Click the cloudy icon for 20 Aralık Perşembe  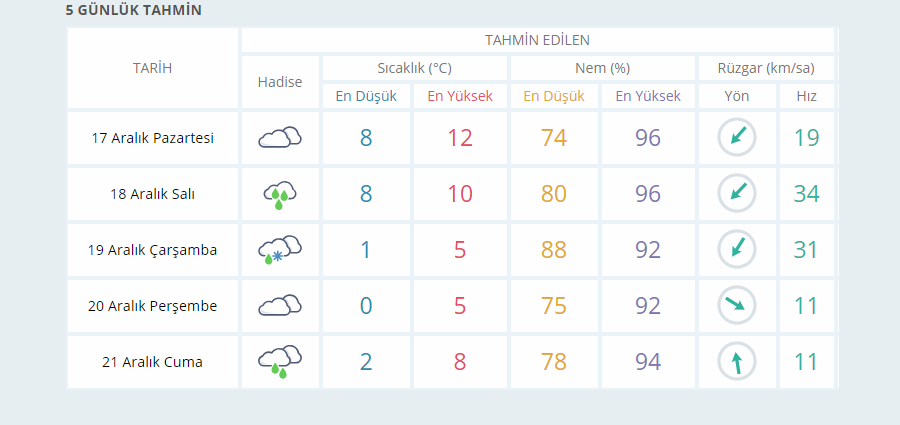[280, 306]
